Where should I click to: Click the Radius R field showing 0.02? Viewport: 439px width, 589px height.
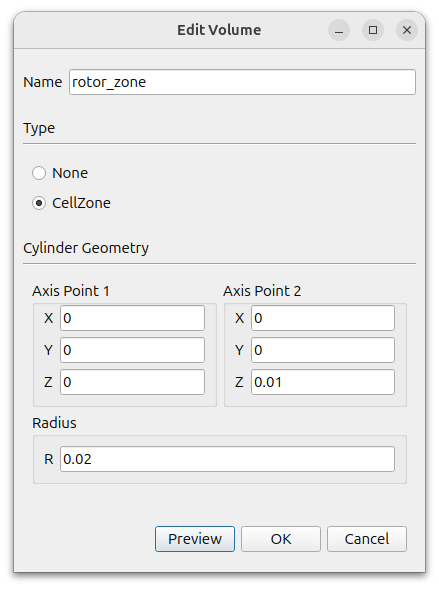[x=227, y=459]
